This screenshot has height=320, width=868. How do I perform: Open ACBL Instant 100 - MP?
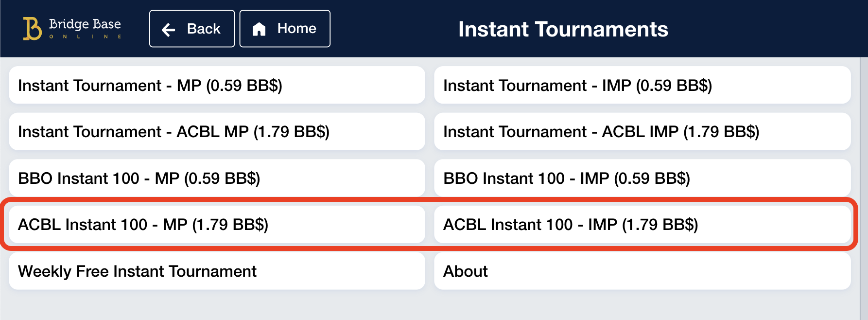click(216, 224)
